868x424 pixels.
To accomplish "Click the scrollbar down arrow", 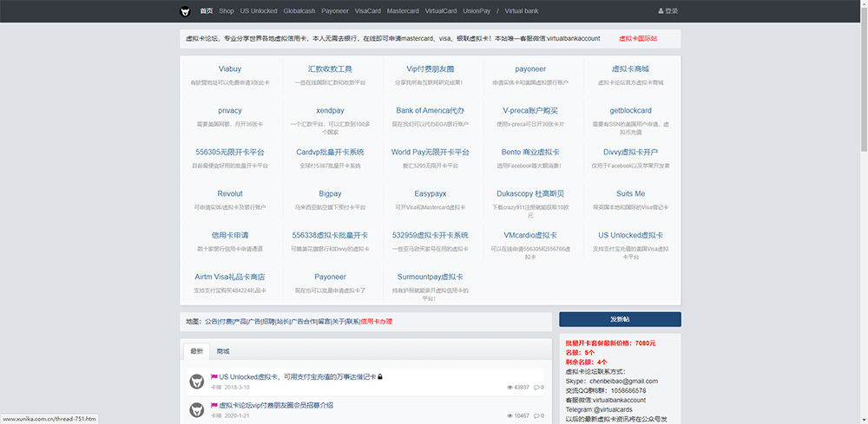I will click(x=864, y=420).
